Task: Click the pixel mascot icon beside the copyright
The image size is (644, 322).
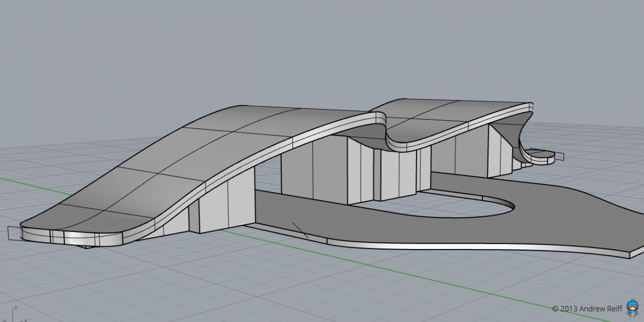Action: point(633,309)
